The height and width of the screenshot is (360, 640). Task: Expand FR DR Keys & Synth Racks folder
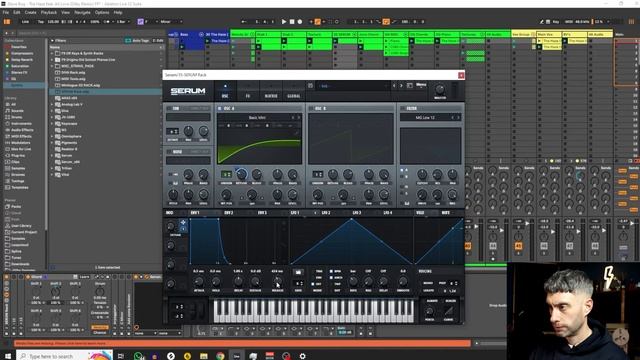pyautogui.click(x=52, y=53)
